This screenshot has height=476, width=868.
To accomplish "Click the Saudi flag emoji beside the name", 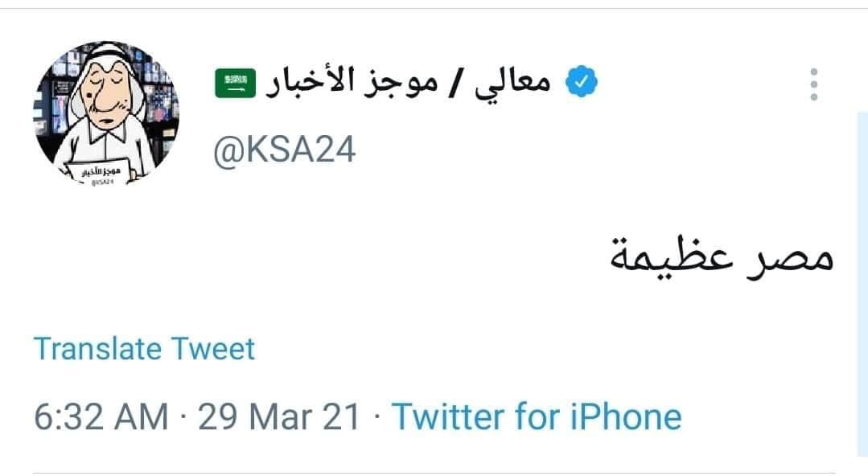I will pos(235,83).
